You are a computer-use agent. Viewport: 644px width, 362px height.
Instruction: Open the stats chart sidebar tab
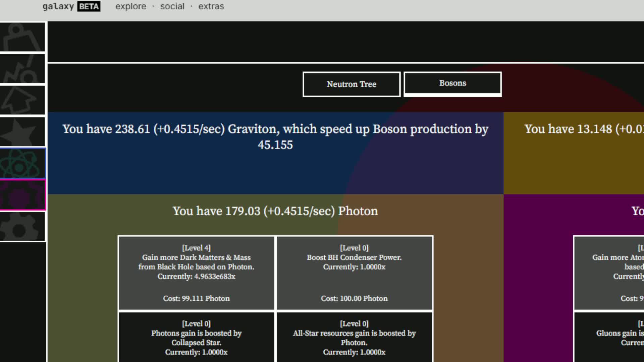[x=22, y=69]
